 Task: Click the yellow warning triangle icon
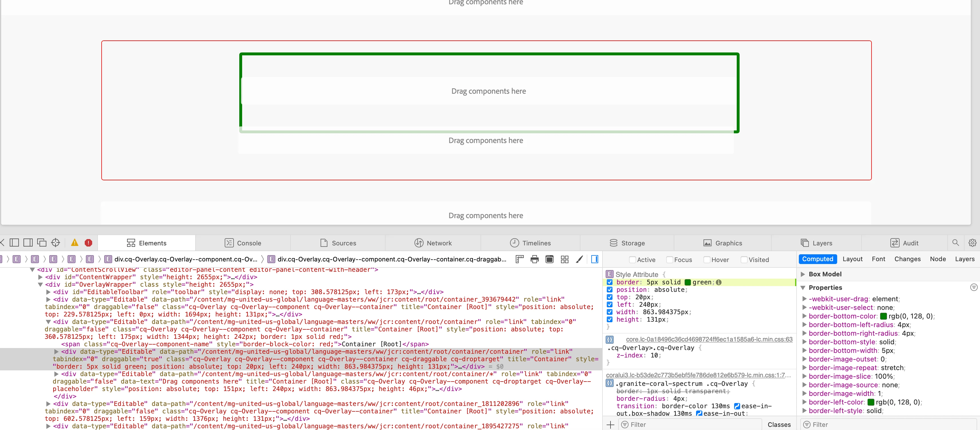[x=75, y=243]
